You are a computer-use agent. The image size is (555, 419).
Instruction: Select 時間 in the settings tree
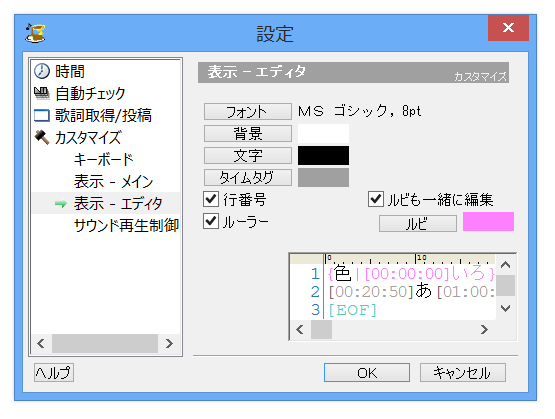pyautogui.click(x=70, y=71)
